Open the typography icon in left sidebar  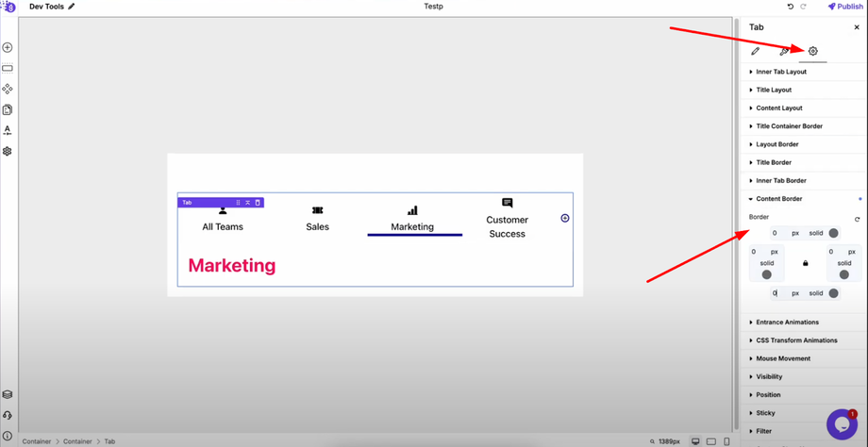(8, 130)
